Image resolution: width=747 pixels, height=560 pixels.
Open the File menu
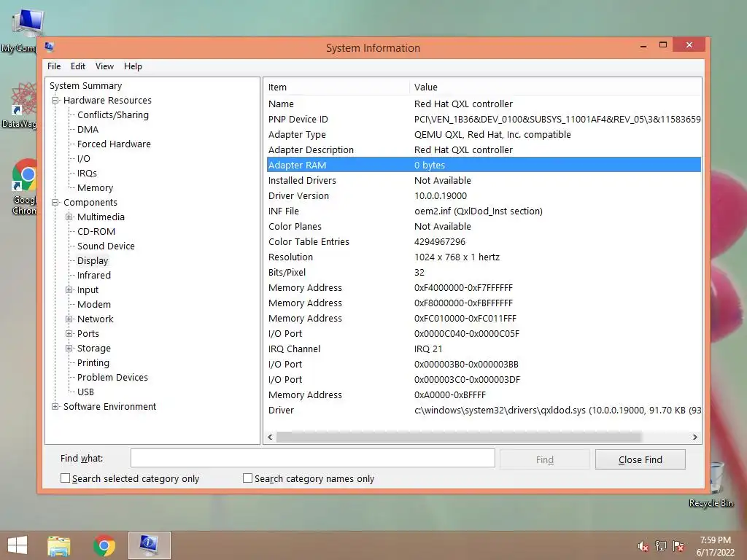click(x=54, y=66)
